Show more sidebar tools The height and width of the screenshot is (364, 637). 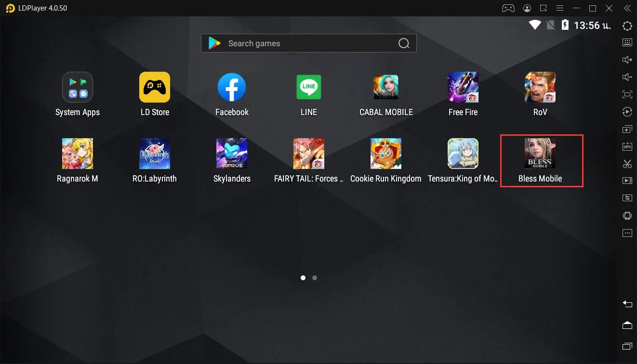click(x=627, y=233)
